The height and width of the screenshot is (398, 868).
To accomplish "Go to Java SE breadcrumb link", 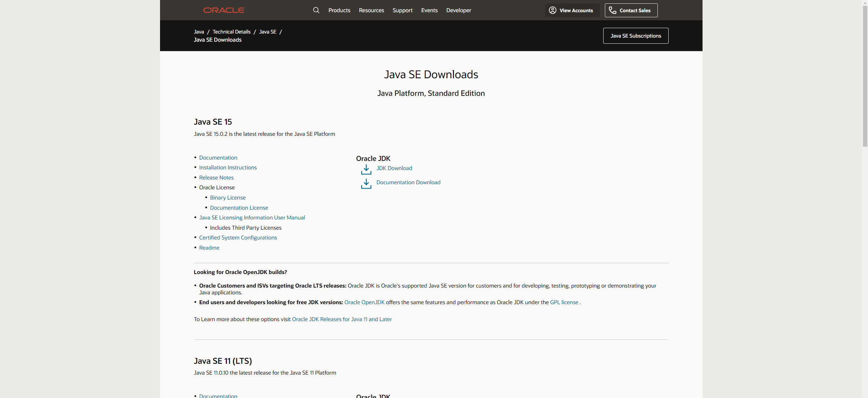I will (x=268, y=32).
